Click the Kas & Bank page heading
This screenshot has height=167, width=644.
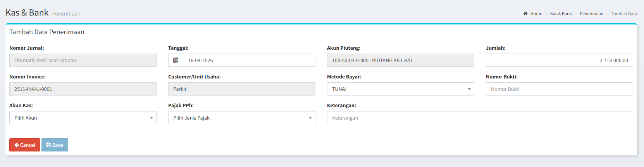27,12
